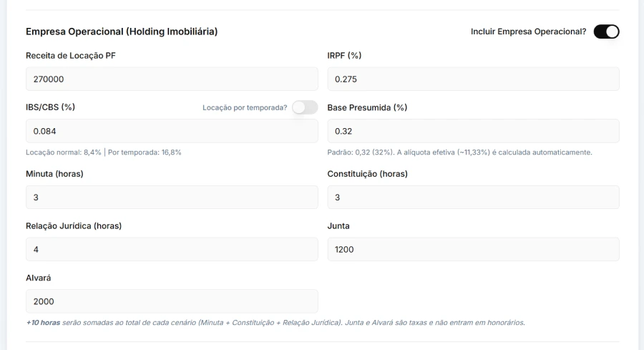Click the Alvará input showing 2000
644x350 pixels.
pyautogui.click(x=172, y=301)
